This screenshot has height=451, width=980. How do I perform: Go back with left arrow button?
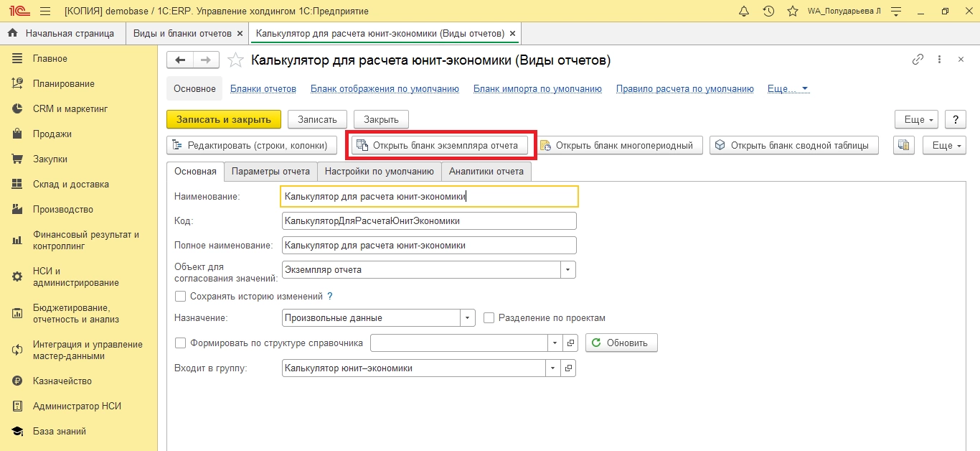[180, 60]
